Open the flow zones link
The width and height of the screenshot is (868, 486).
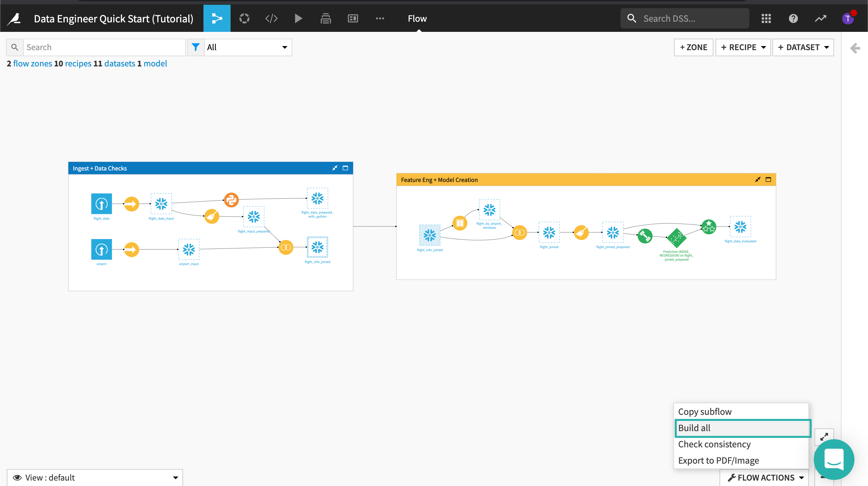tap(33, 63)
